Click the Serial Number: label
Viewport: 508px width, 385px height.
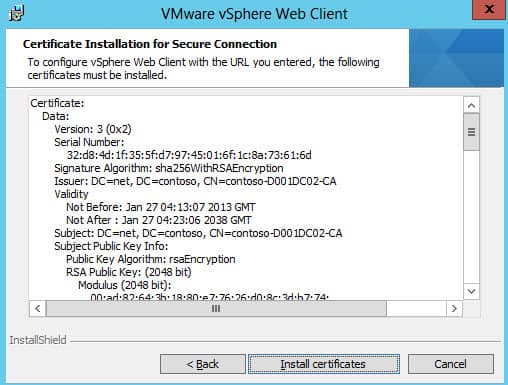(x=89, y=142)
